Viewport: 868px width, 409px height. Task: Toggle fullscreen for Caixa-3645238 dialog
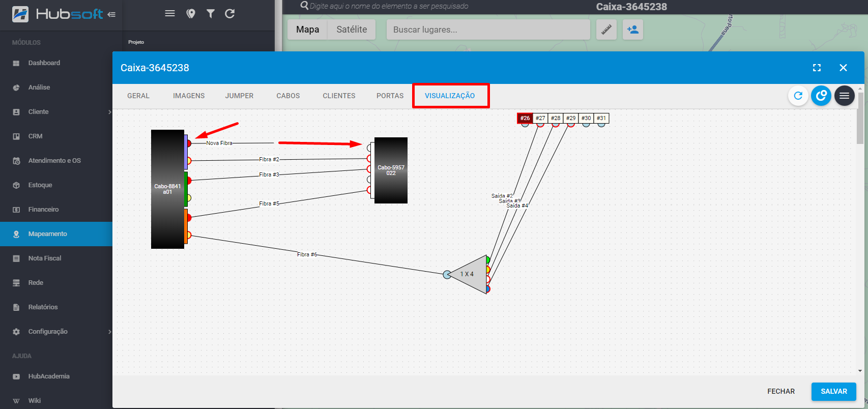[x=817, y=68]
